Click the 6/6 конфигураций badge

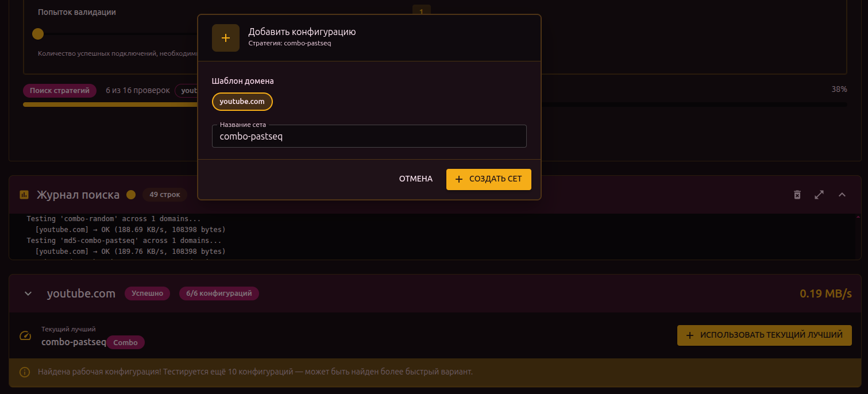(x=219, y=293)
